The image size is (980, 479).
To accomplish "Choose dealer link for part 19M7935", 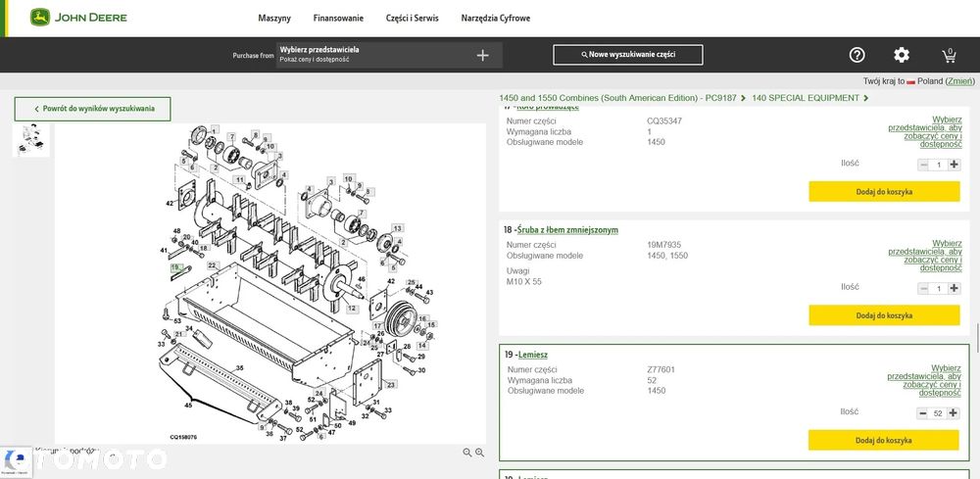I will pyautogui.click(x=924, y=256).
